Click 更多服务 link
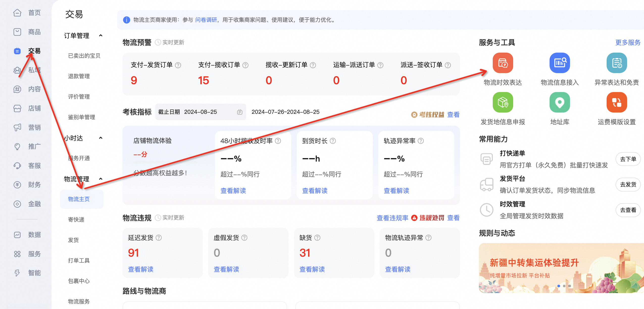Viewport: 644px width, 309px height. point(628,42)
